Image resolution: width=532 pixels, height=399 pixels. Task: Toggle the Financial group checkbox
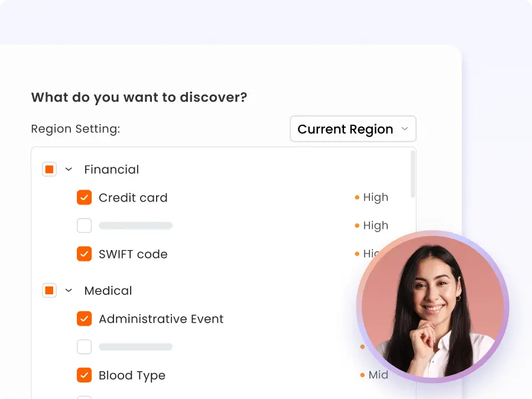coord(49,169)
